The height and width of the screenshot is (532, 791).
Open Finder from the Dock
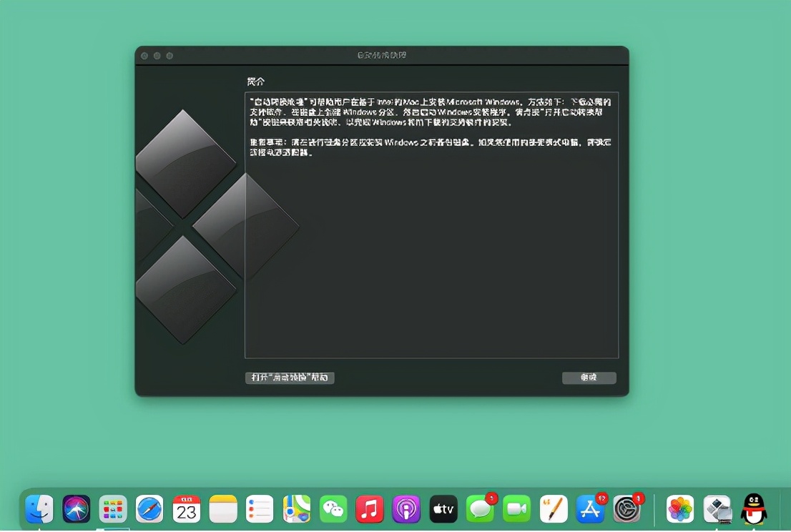[40, 508]
